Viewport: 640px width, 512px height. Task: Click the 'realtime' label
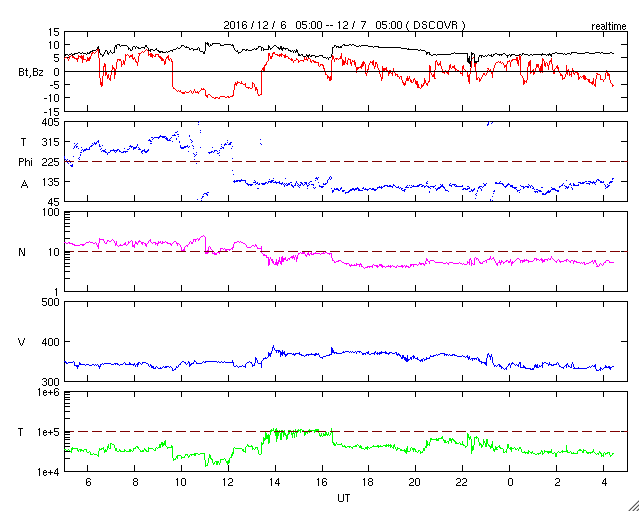609,27
